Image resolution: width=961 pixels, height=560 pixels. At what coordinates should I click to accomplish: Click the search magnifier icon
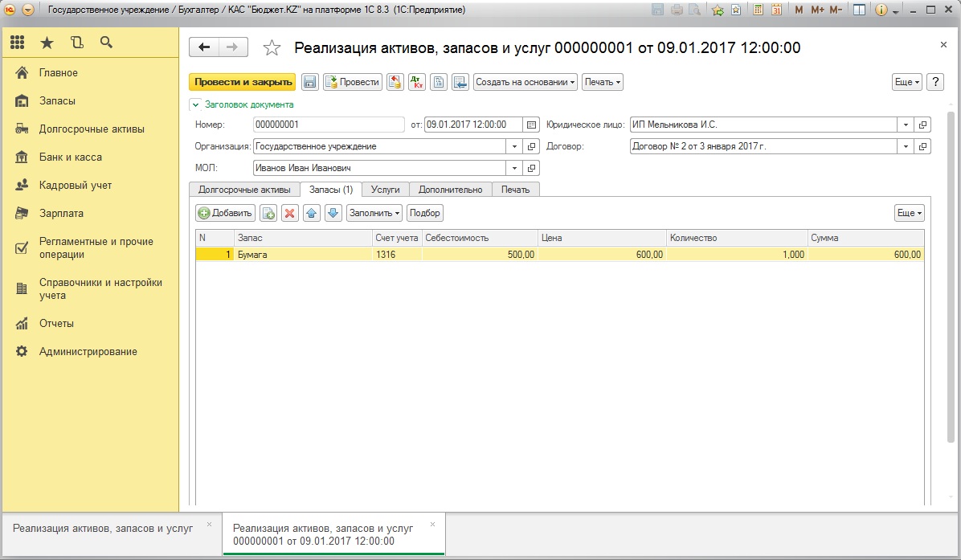click(x=106, y=43)
